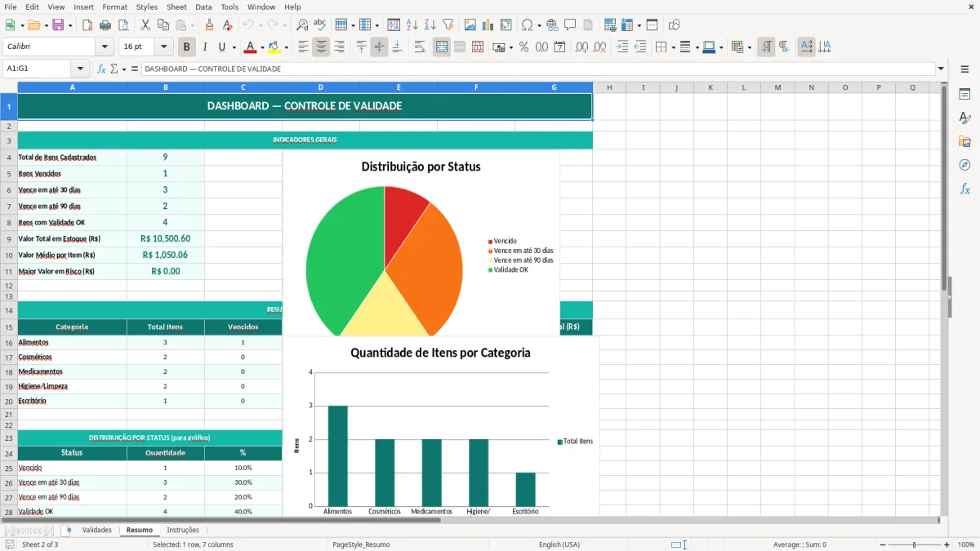The width and height of the screenshot is (980, 551).
Task: Click the Insert Image icon
Action: pyautogui.click(x=470, y=25)
